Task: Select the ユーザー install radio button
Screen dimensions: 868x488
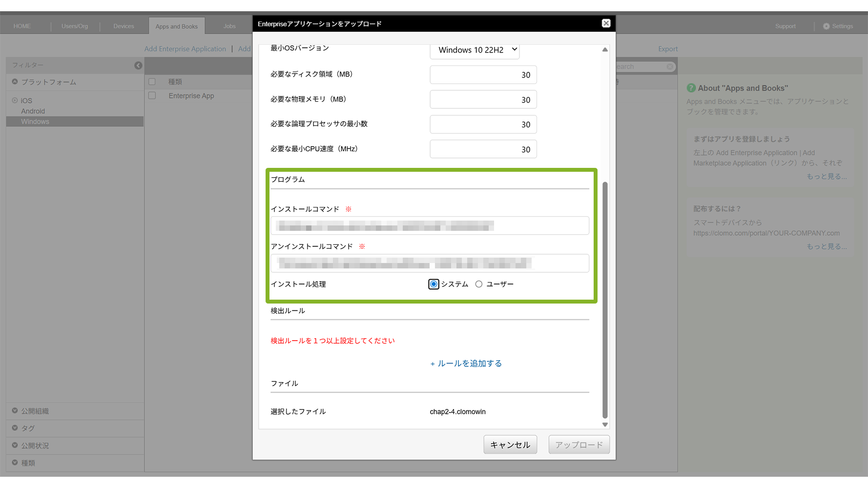Action: coord(479,284)
